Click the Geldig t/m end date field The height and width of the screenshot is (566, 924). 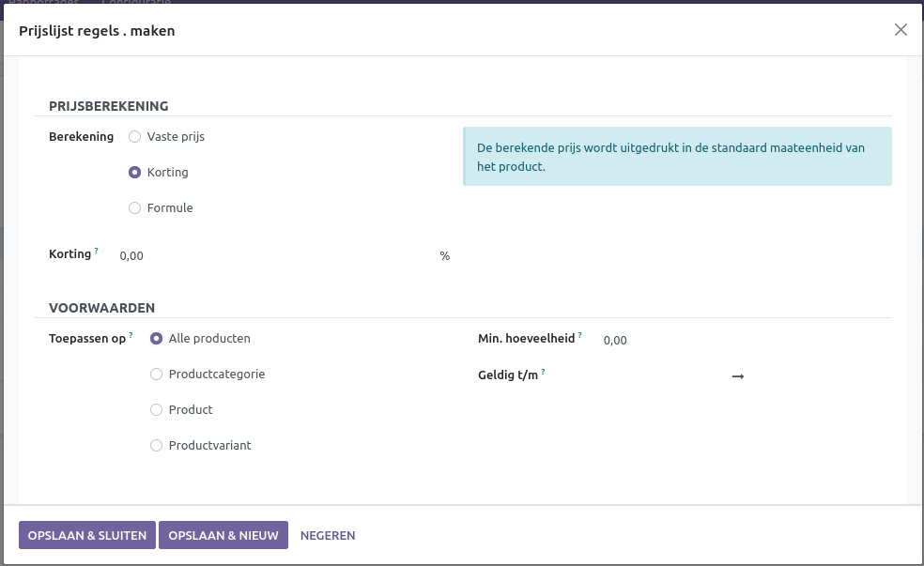(817, 376)
